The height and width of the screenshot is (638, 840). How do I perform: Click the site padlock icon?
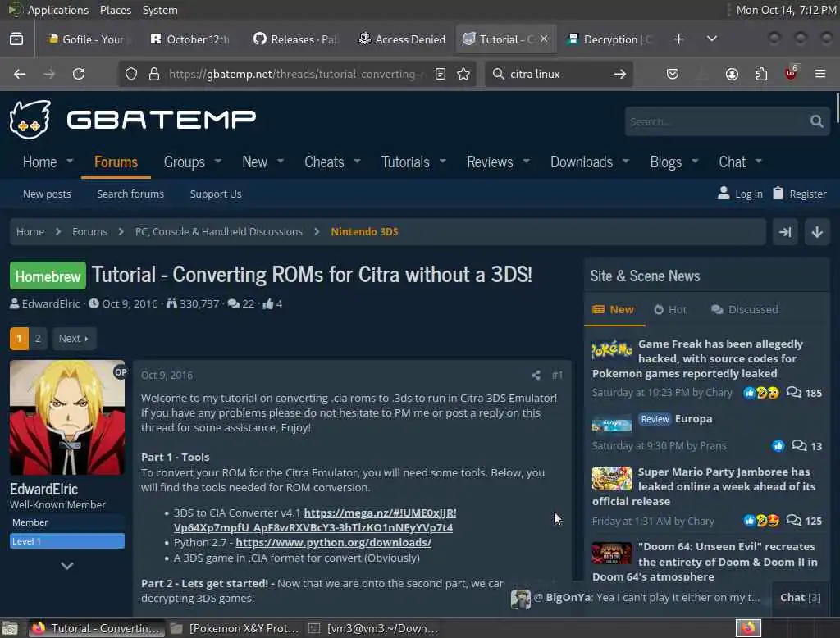[153, 74]
